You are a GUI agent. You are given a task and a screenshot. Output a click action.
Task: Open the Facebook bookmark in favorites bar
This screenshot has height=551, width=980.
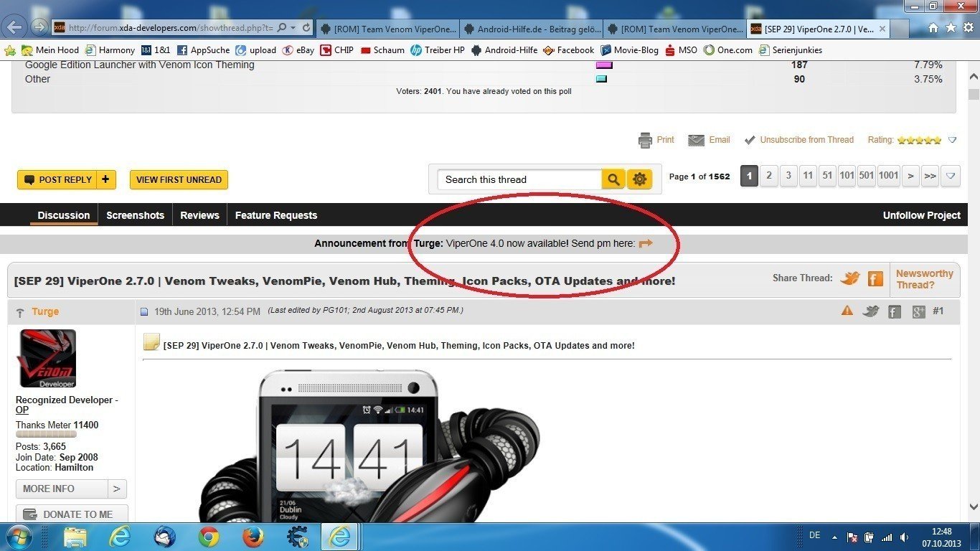coord(568,50)
